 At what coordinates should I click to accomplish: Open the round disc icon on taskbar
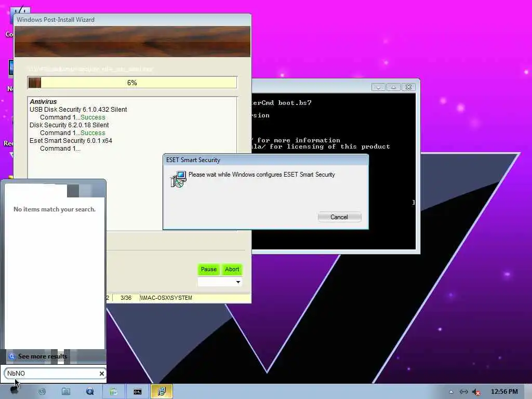42,392
